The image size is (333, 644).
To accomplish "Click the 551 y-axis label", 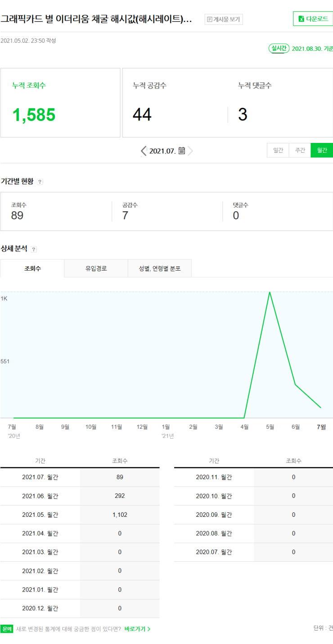I will click(x=5, y=361).
